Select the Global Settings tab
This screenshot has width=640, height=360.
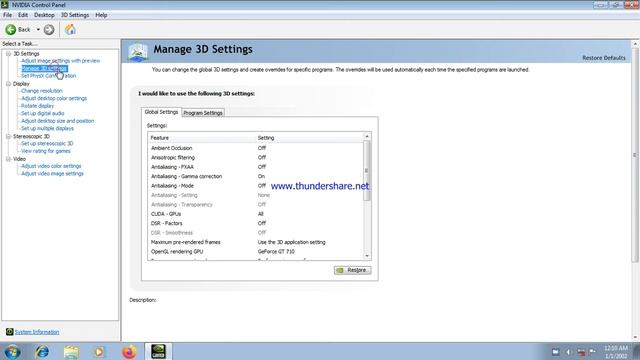tap(161, 112)
